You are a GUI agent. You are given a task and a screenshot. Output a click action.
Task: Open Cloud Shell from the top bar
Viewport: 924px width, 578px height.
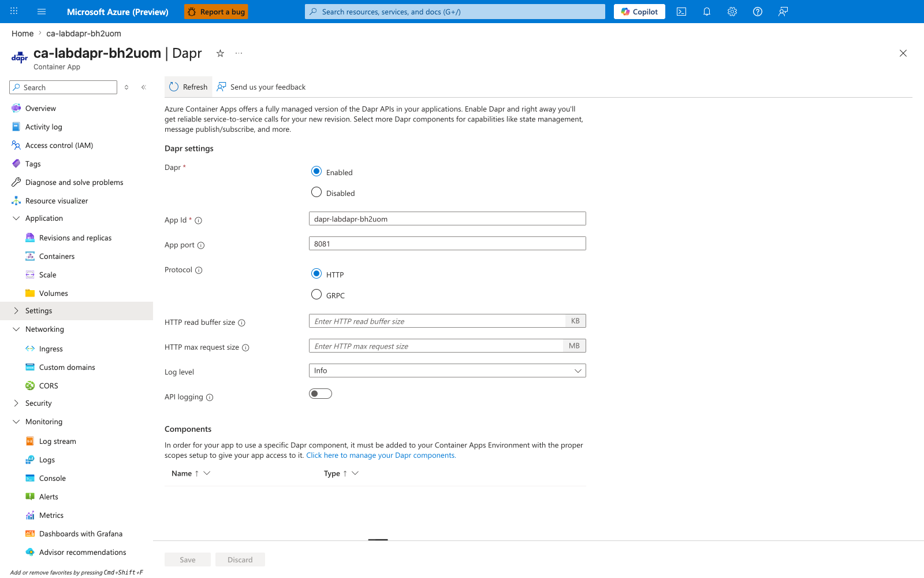pyautogui.click(x=681, y=12)
